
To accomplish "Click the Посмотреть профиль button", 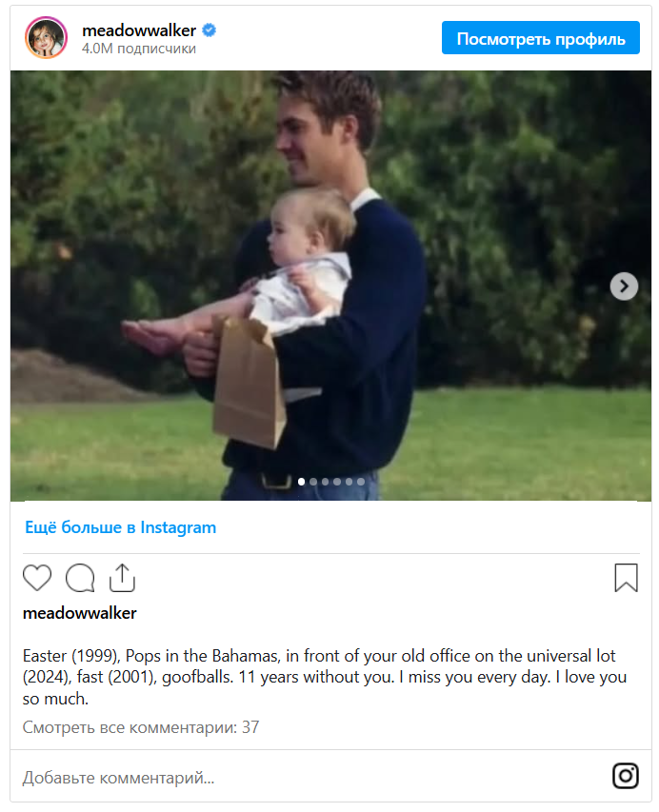I will pyautogui.click(x=540, y=38).
